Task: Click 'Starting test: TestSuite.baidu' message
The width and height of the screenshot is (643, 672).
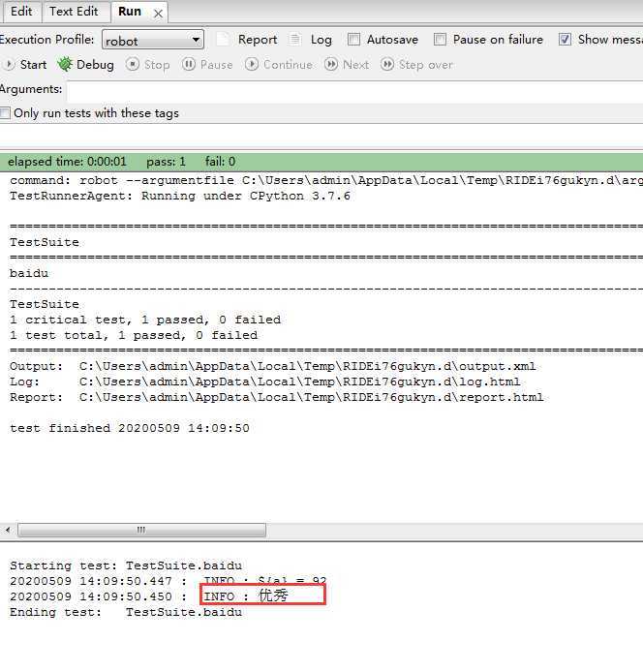Action: (x=126, y=565)
